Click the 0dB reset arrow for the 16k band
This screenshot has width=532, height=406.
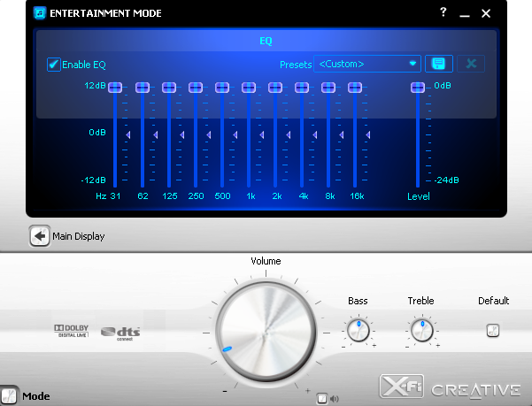click(367, 134)
